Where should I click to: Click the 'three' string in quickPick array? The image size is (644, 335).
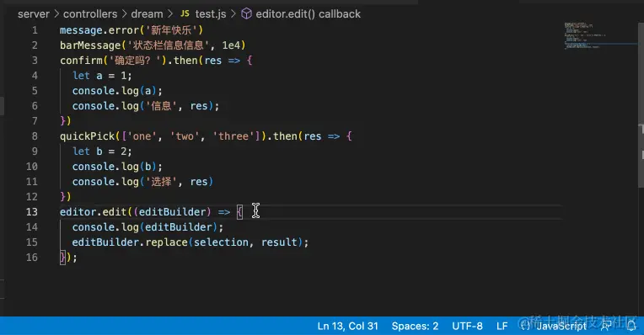233,136
